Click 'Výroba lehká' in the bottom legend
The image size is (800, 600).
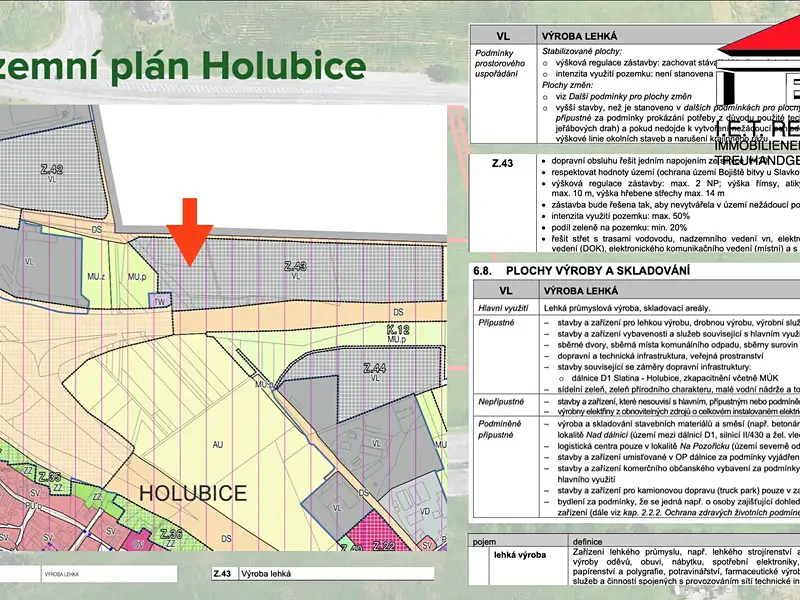point(266,573)
